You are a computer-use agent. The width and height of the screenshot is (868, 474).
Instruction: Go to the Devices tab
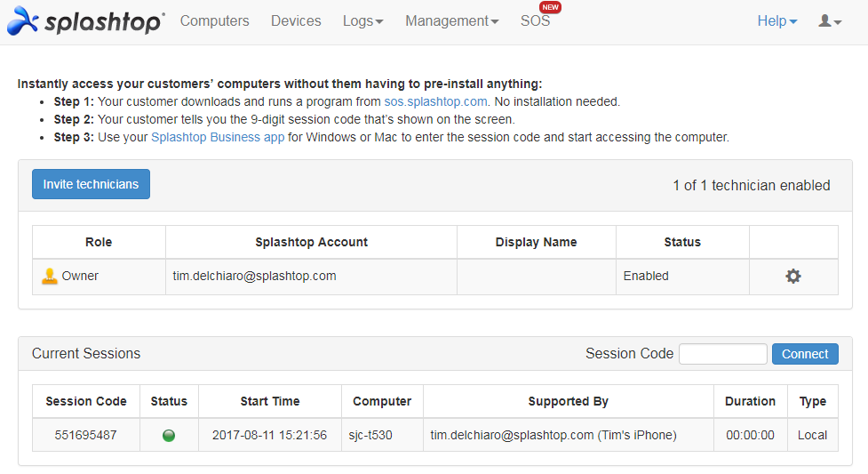coord(296,21)
